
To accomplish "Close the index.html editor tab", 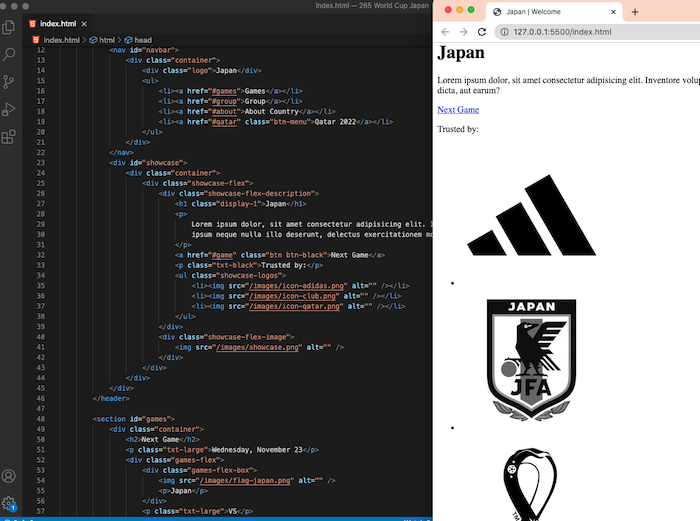I will point(84,24).
